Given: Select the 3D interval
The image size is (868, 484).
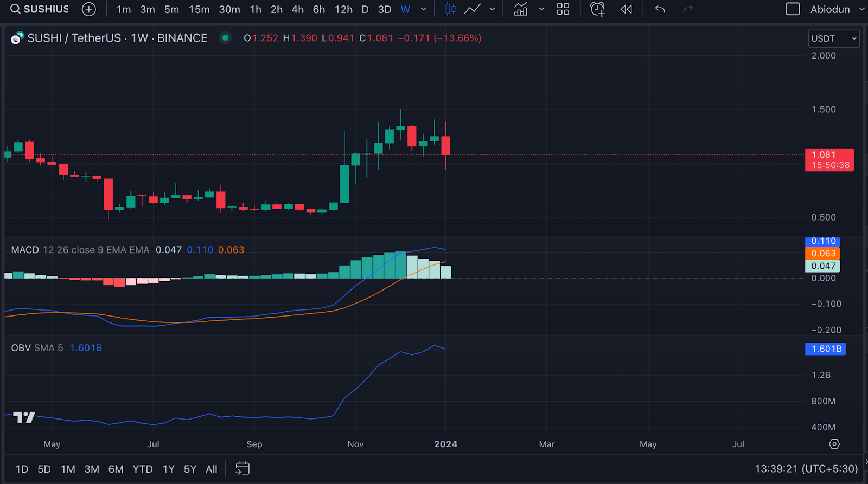Looking at the screenshot, I should tap(385, 9).
